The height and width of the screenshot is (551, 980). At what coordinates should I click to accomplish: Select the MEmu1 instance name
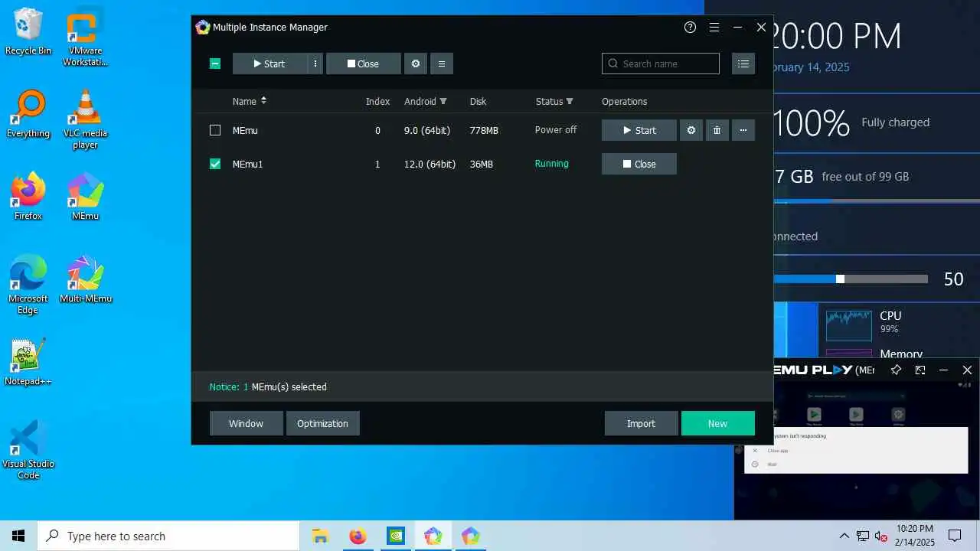pyautogui.click(x=247, y=164)
